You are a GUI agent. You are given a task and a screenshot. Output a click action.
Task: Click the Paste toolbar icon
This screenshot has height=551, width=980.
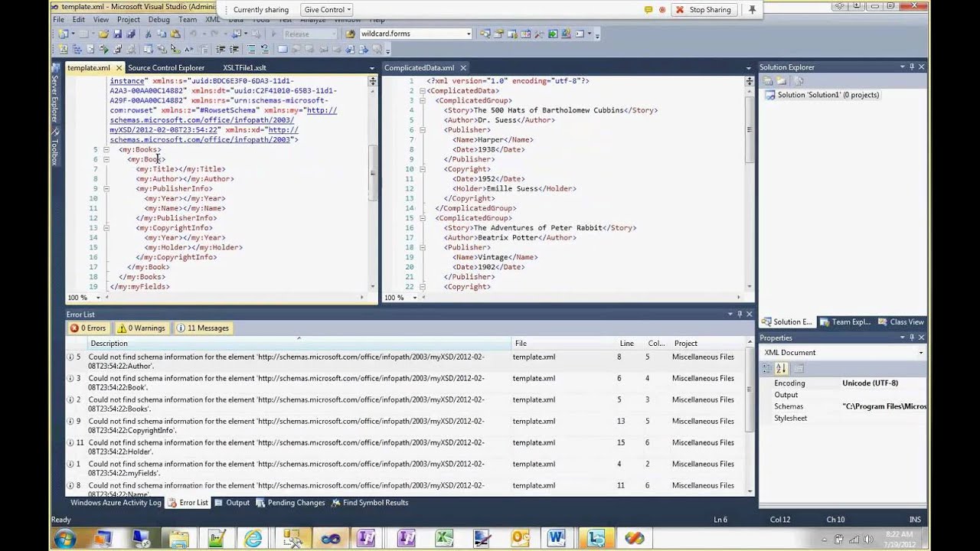pyautogui.click(x=175, y=34)
